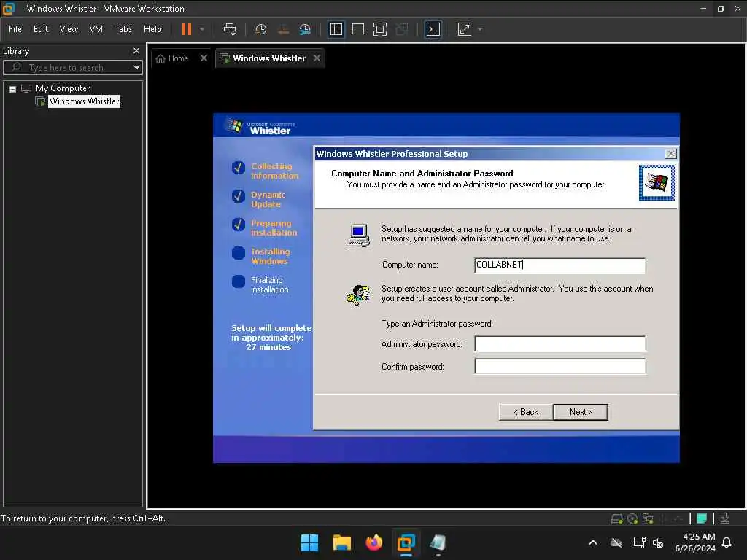Click the download/install tools status bar icon

724,518
